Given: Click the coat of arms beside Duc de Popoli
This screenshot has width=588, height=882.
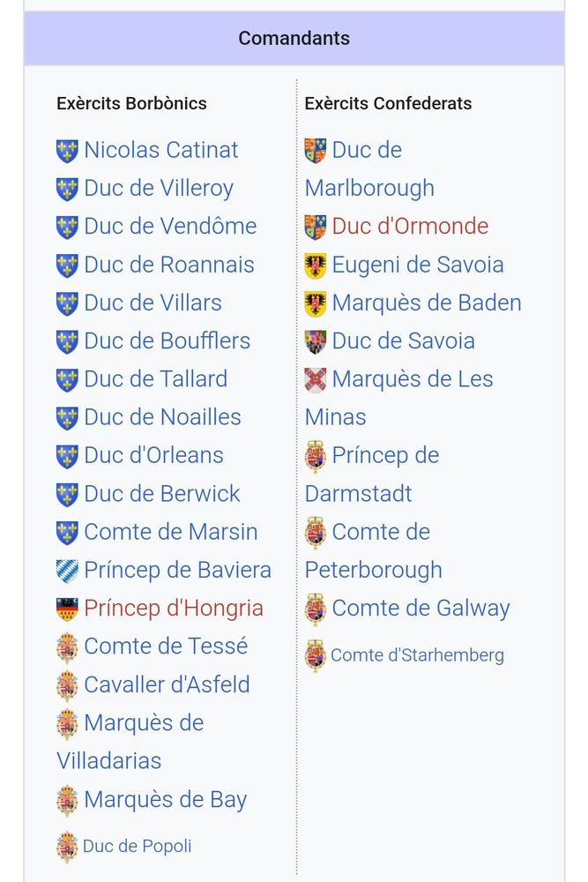Looking at the screenshot, I should click(67, 847).
